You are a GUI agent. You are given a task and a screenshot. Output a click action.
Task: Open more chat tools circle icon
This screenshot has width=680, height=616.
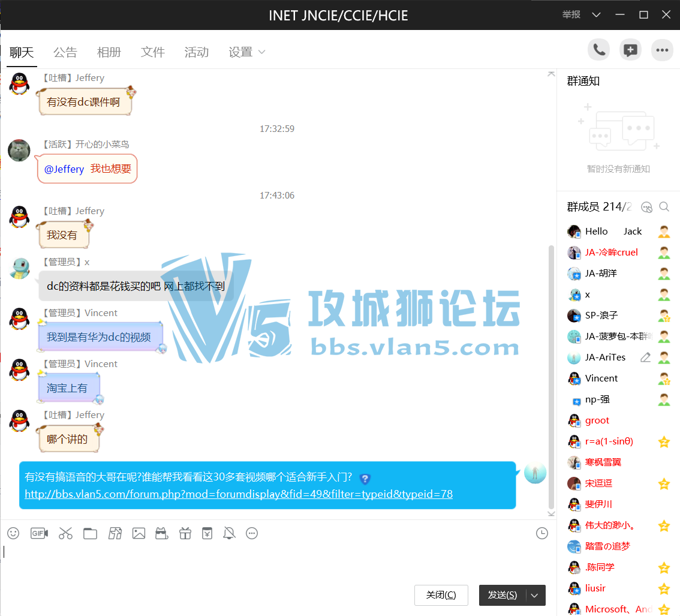252,533
